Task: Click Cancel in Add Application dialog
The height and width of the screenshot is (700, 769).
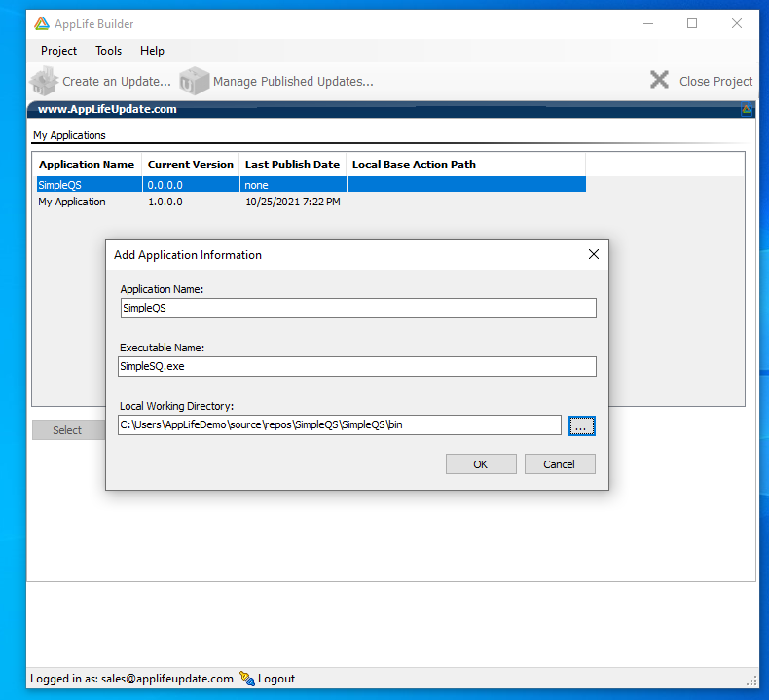Action: [x=560, y=464]
